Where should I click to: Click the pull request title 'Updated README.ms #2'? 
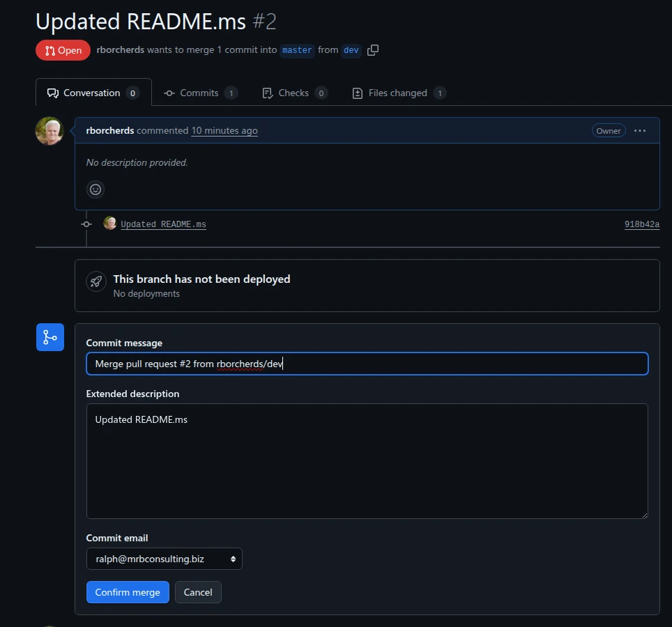(156, 22)
